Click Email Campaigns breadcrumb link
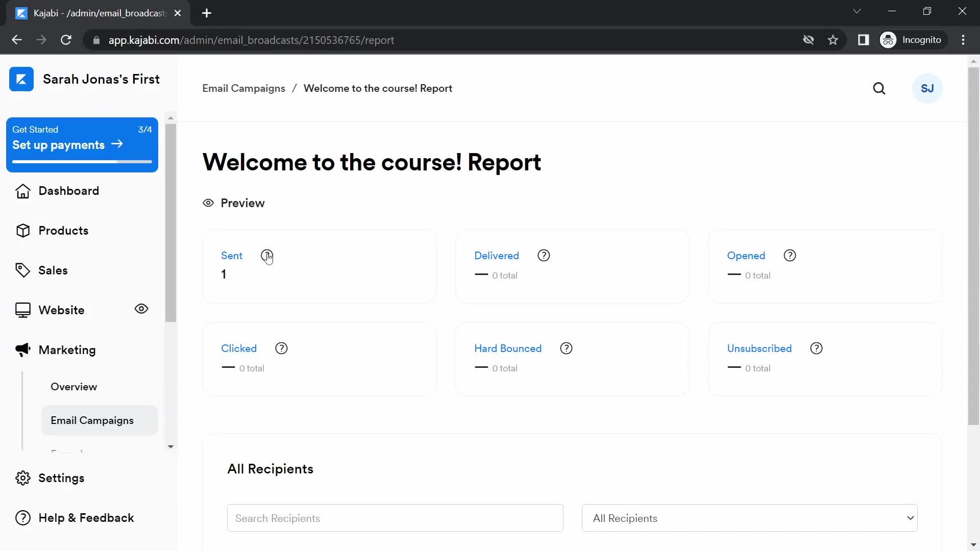The height and width of the screenshot is (551, 980). pos(244,88)
